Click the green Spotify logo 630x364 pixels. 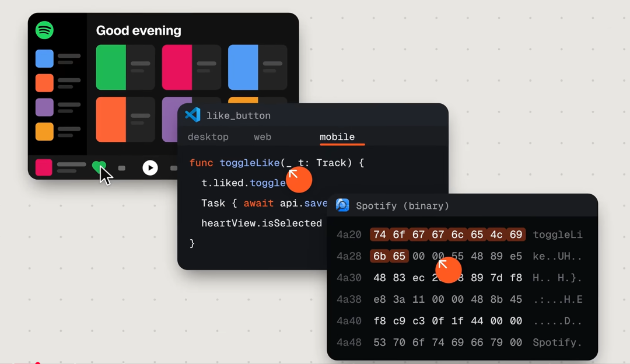pyautogui.click(x=44, y=30)
